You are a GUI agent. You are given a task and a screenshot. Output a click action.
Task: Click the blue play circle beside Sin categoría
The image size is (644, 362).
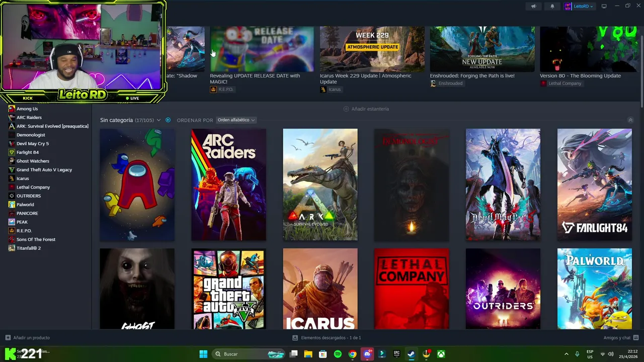coord(168,120)
